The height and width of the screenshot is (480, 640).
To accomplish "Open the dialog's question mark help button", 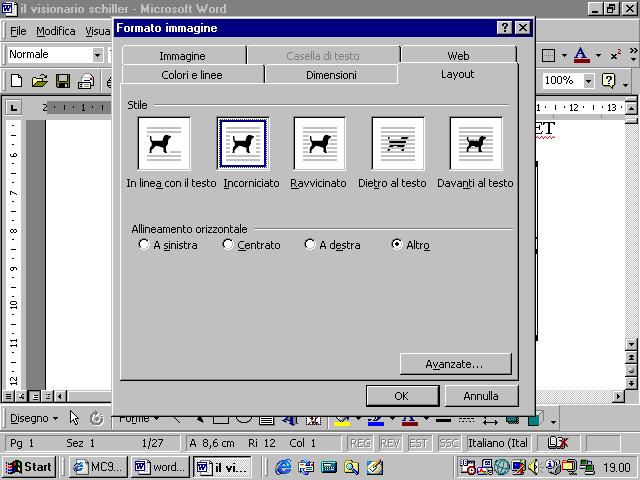I will [x=504, y=28].
